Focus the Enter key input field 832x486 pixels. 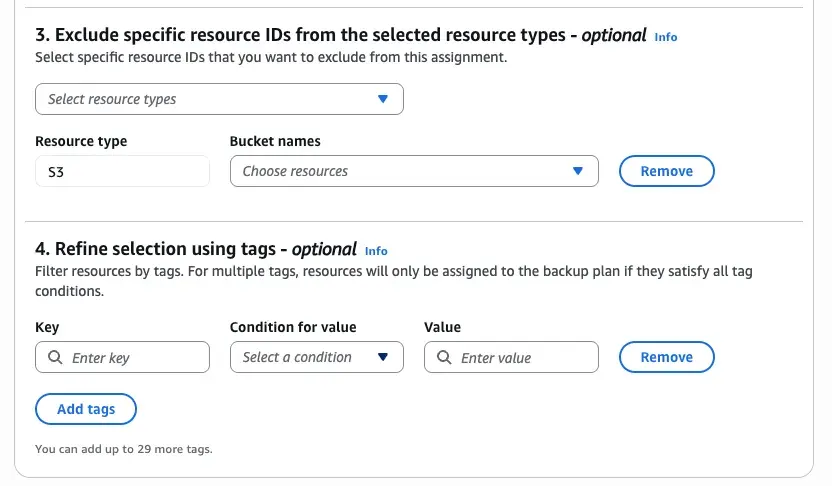[135, 358]
